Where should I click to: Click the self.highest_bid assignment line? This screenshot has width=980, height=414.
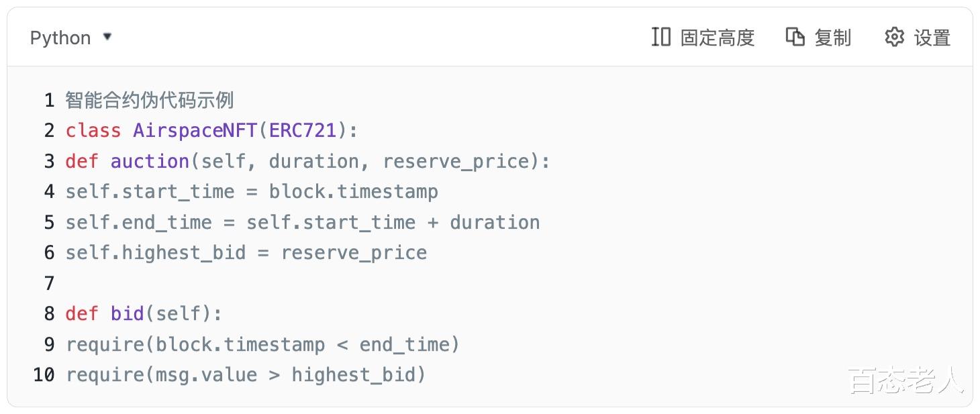(x=246, y=253)
